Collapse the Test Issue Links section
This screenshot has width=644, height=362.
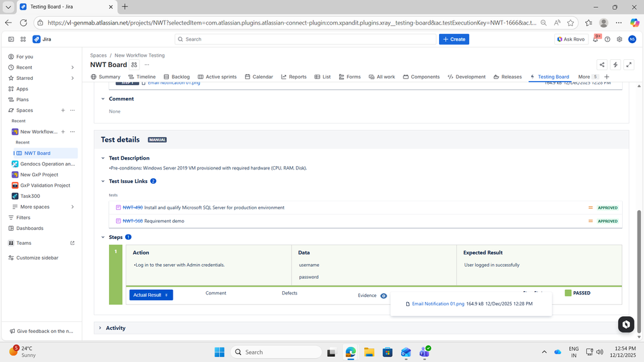click(x=103, y=181)
